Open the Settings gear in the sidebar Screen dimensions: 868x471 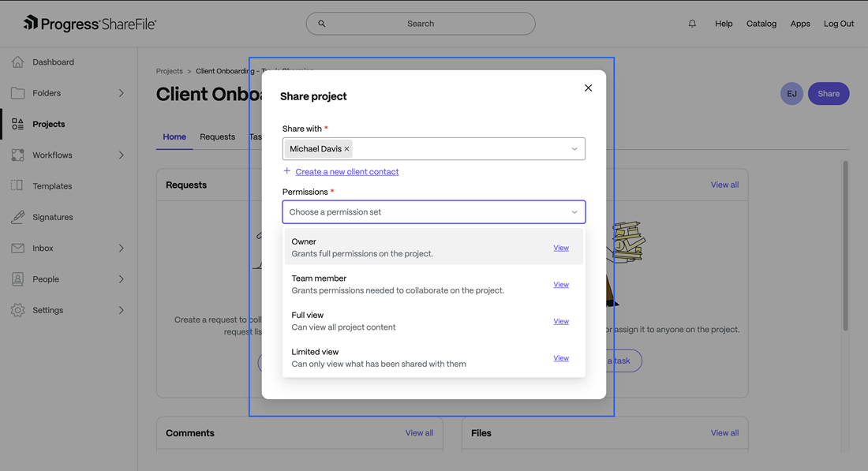[17, 309]
